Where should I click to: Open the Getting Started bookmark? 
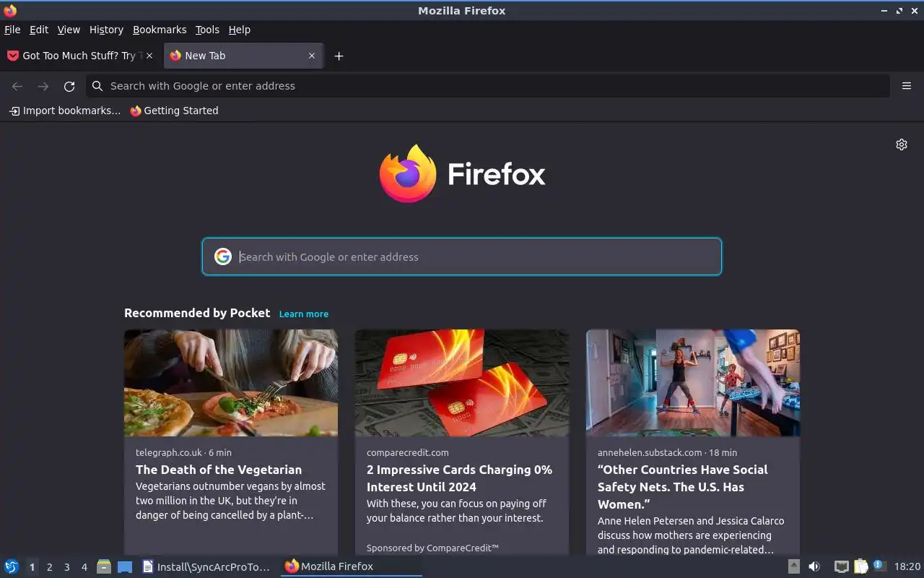pos(174,111)
